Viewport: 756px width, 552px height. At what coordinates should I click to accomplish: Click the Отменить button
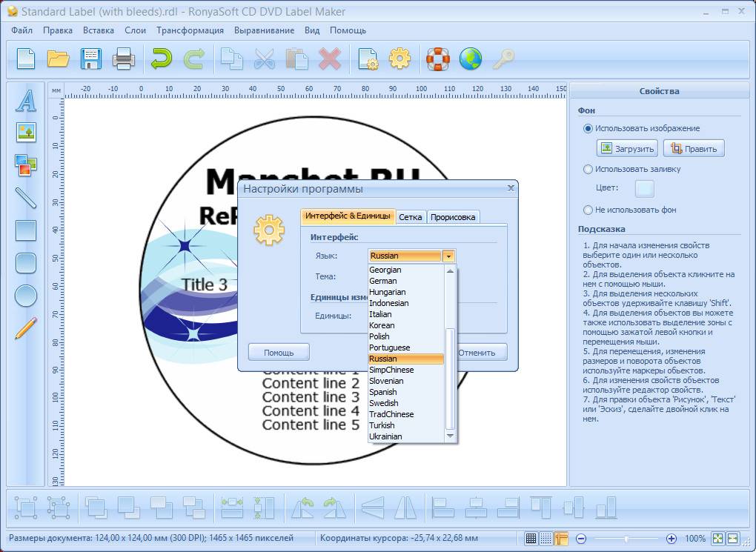click(x=477, y=353)
